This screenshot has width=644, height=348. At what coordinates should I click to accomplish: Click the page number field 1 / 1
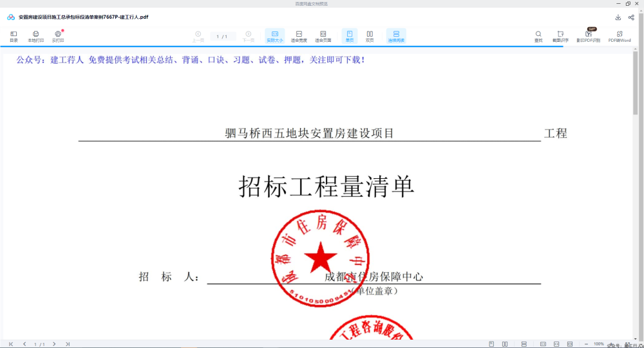(x=222, y=37)
